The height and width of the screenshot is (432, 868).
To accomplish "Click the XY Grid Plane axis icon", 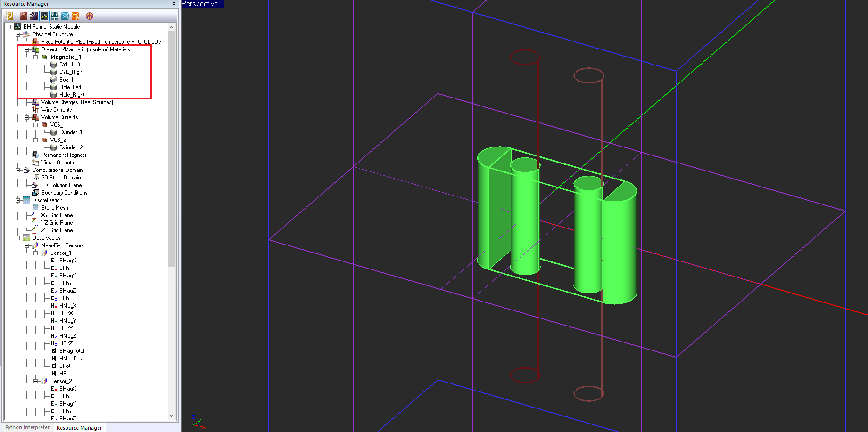I will tap(35, 215).
